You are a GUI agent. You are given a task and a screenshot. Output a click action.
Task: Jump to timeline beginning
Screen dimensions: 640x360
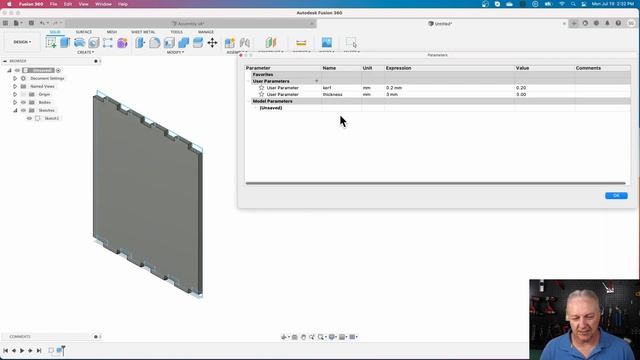coord(5,350)
